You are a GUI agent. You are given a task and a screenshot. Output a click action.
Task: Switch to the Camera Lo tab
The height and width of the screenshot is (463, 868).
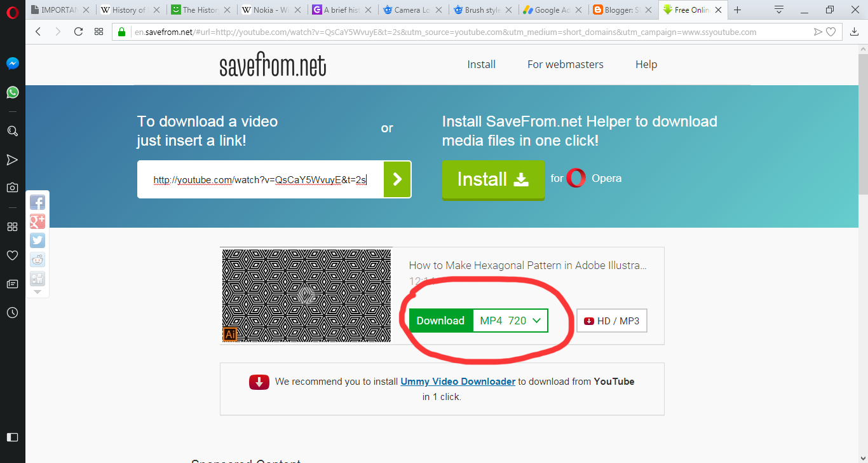coord(412,10)
